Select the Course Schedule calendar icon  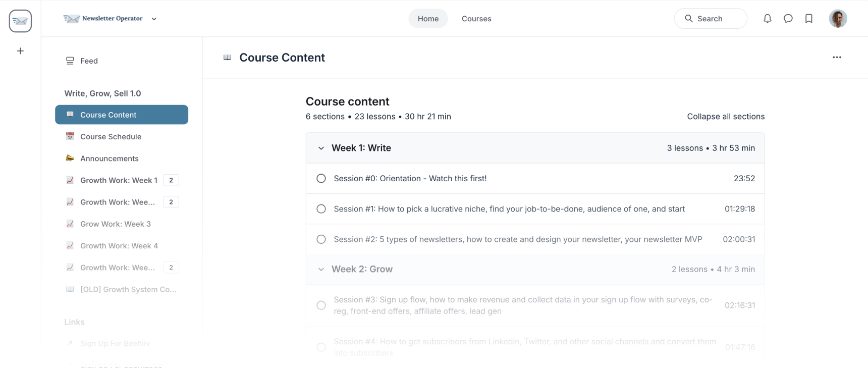point(70,136)
